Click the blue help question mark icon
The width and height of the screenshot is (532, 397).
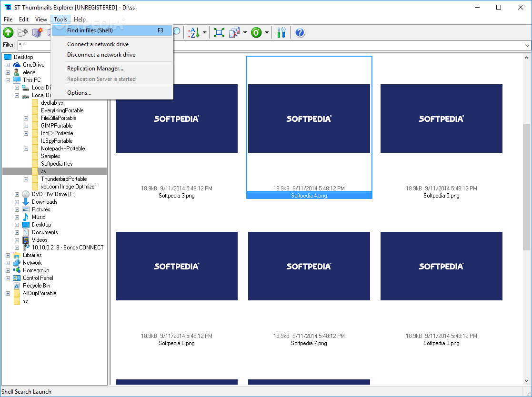tap(300, 32)
